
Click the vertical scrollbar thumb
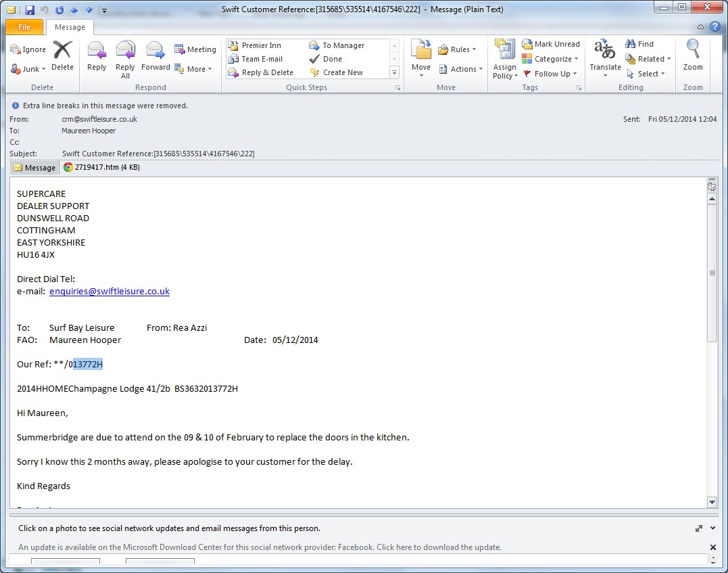pos(712,273)
